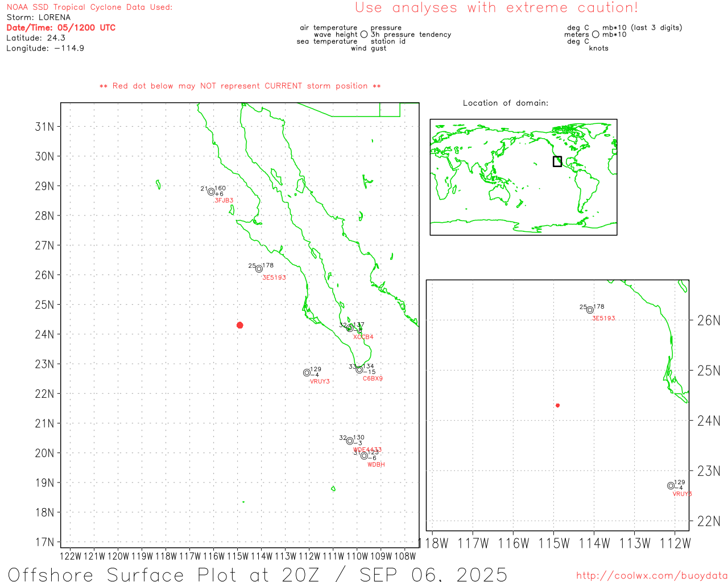Screen dimensions: 728x582
Task: Click the pressure tendency +6 at station 3FJB3
Action: click(219, 194)
